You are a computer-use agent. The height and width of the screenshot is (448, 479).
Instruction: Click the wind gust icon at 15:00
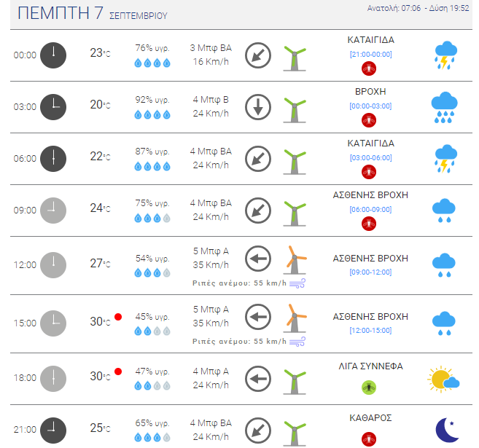[297, 342]
